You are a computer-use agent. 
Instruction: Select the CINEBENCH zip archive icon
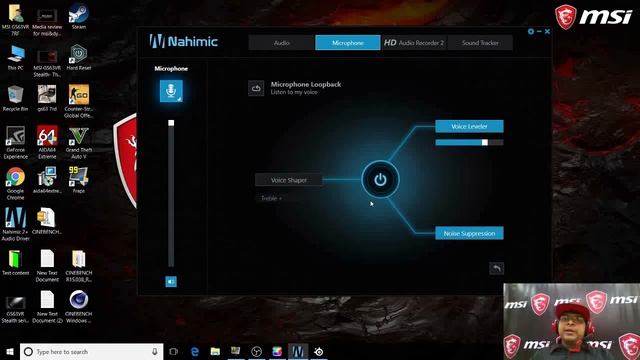pyautogui.click(x=47, y=221)
